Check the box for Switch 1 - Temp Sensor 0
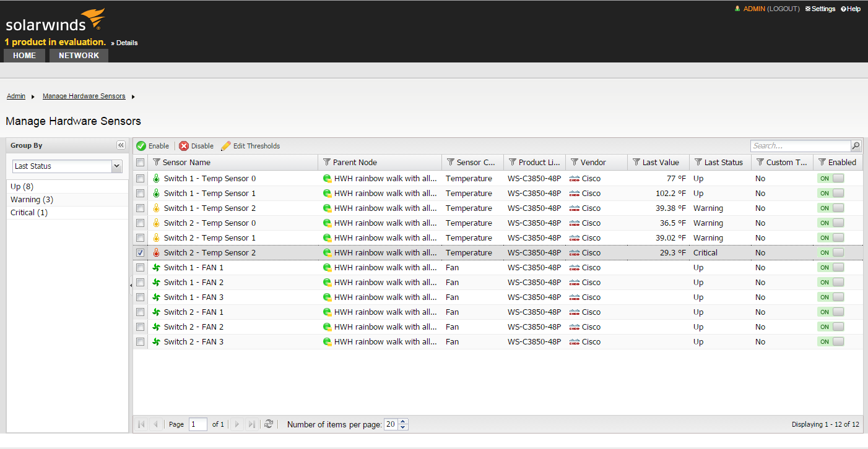 (141, 179)
